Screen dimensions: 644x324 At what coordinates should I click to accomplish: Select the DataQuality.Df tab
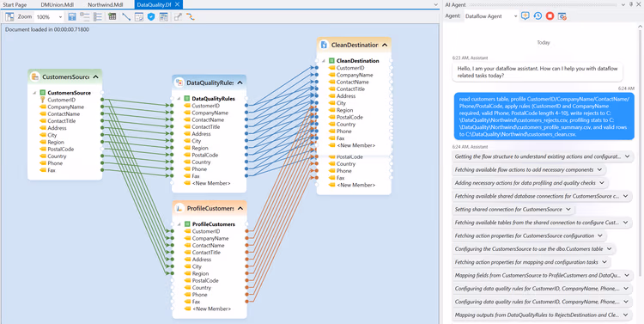(154, 4)
